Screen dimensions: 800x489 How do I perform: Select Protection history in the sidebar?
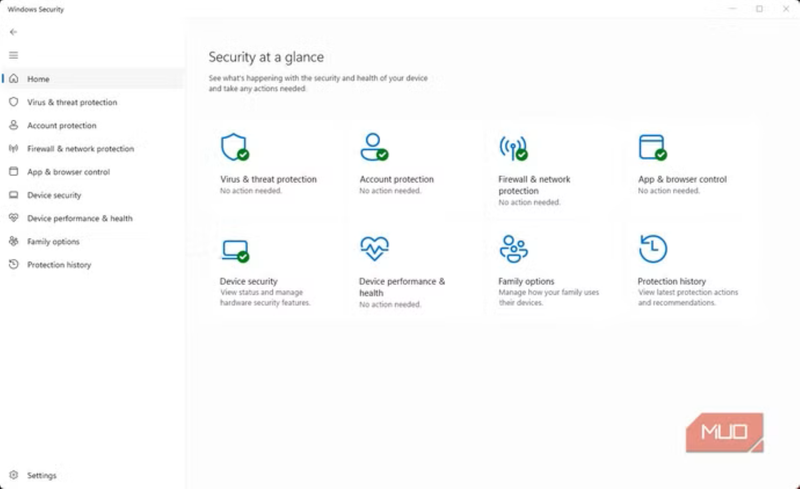[93, 264]
